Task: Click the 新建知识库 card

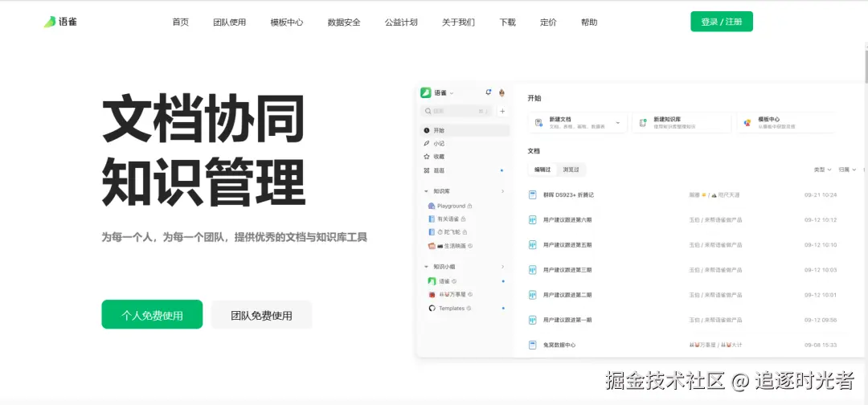Action: (682, 123)
